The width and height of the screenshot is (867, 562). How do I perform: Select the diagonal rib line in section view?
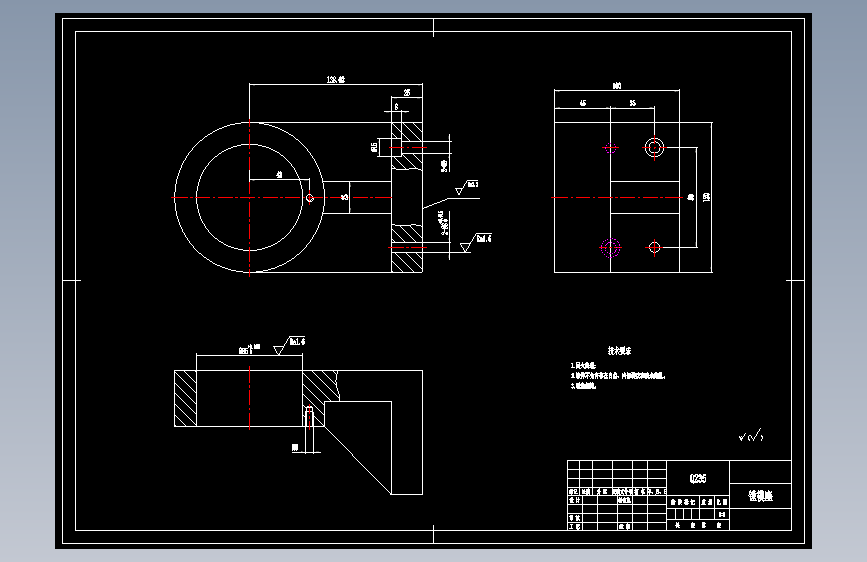(357, 460)
